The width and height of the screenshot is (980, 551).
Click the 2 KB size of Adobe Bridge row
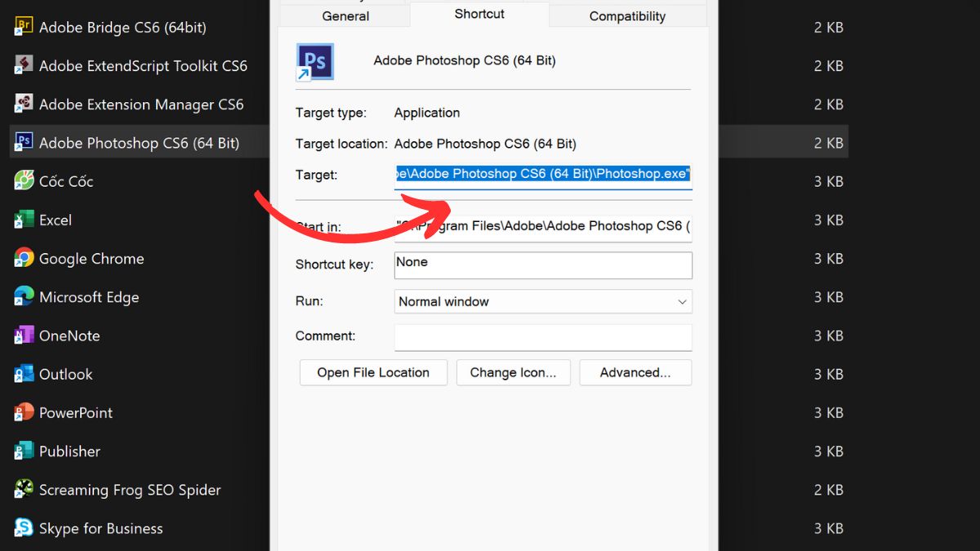(828, 27)
